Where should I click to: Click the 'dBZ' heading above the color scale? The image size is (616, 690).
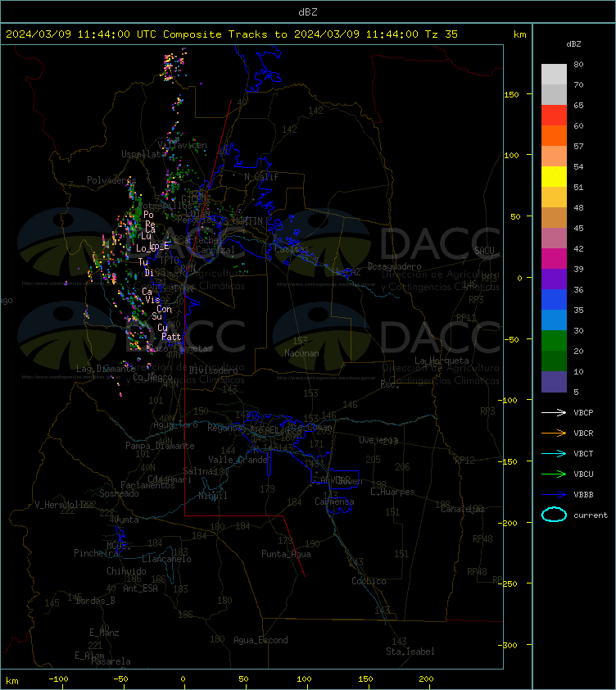click(x=573, y=44)
